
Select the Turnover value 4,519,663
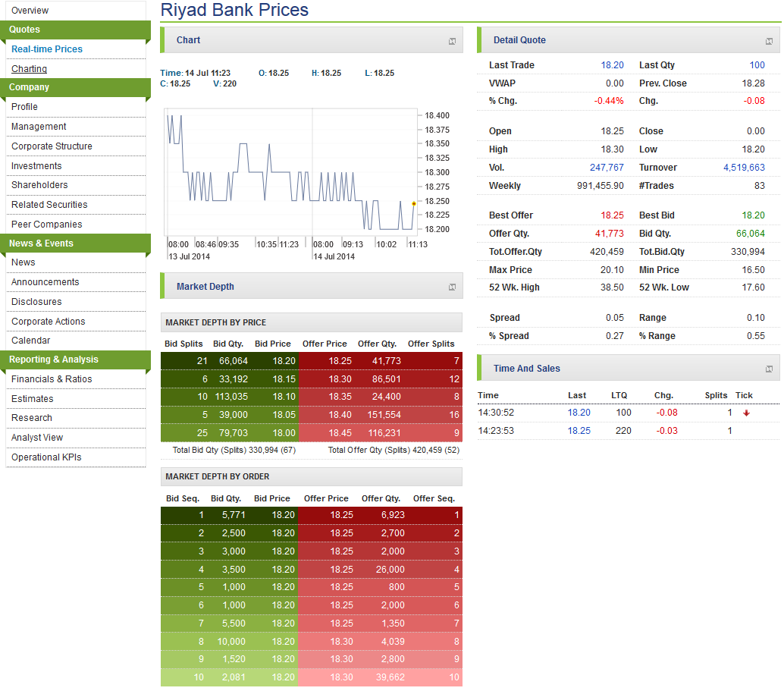pos(744,168)
